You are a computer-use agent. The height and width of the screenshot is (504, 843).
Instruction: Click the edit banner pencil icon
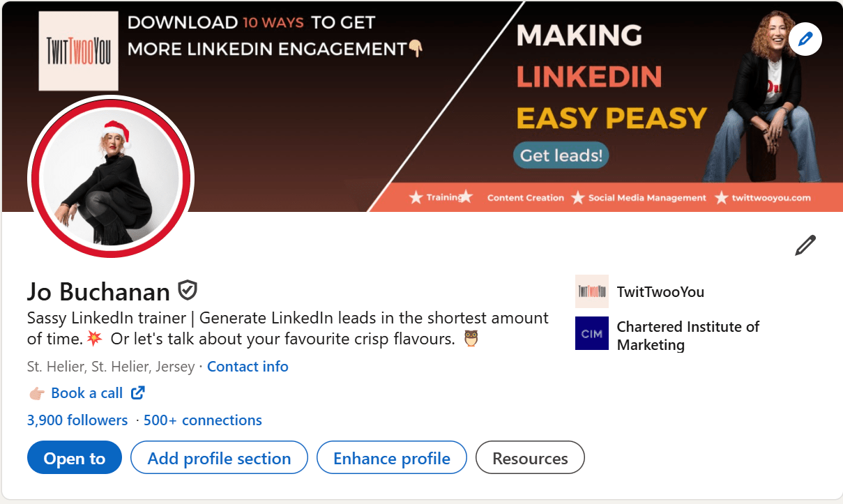pyautogui.click(x=805, y=39)
